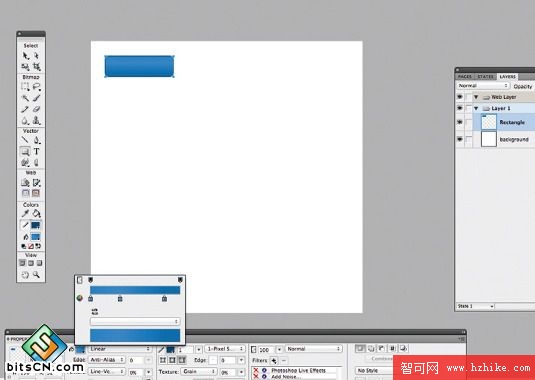This screenshot has width=535, height=380.
Task: Add a live filter with the plus button
Action: [273, 360]
